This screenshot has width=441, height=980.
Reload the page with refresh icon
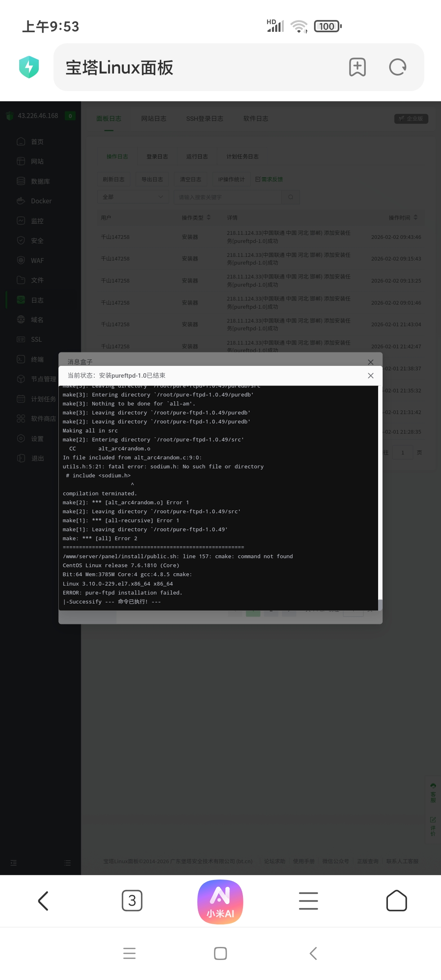point(398,67)
